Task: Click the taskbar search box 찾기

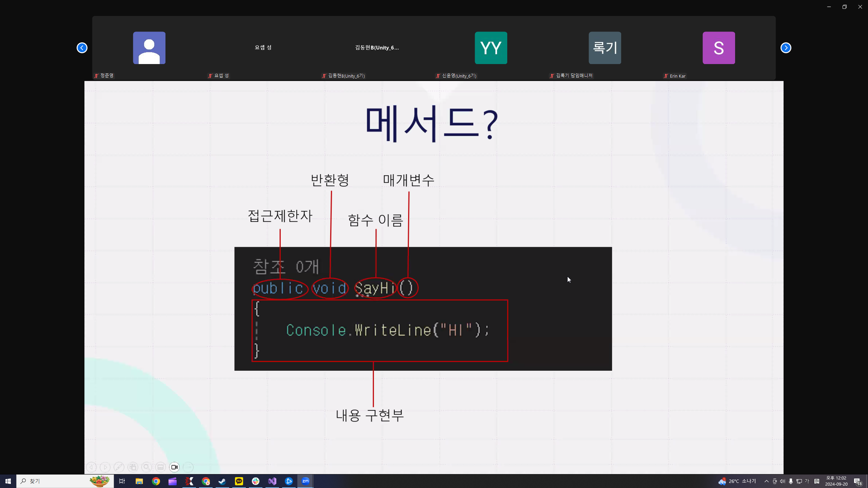Action: [65, 481]
